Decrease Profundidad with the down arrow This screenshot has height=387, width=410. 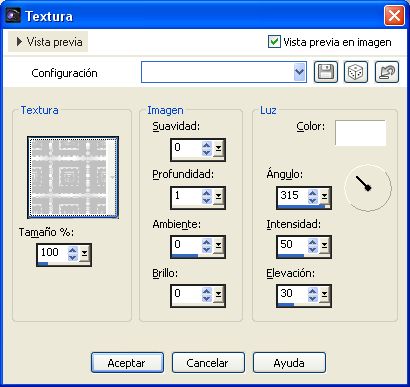[x=207, y=200]
